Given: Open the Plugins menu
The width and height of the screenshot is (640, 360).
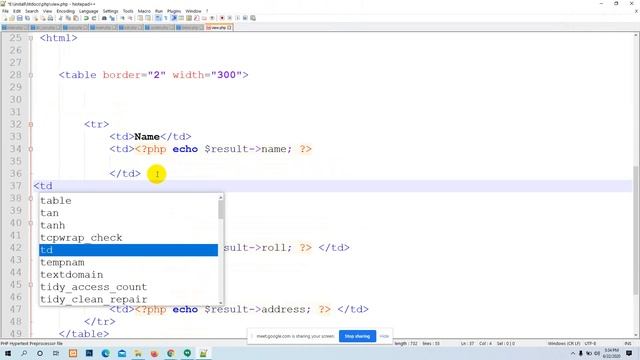Looking at the screenshot, I should [x=174, y=11].
